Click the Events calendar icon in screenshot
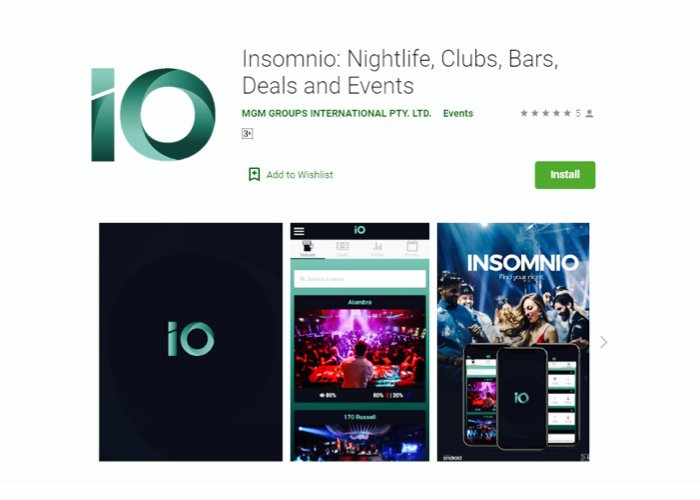Image resolution: width=700 pixels, height=500 pixels. (x=412, y=246)
